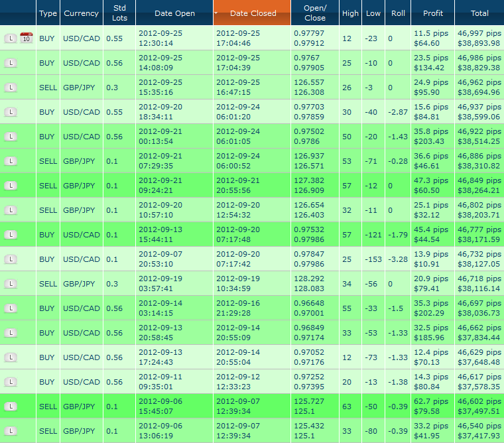Select low value -121

pos(373,234)
